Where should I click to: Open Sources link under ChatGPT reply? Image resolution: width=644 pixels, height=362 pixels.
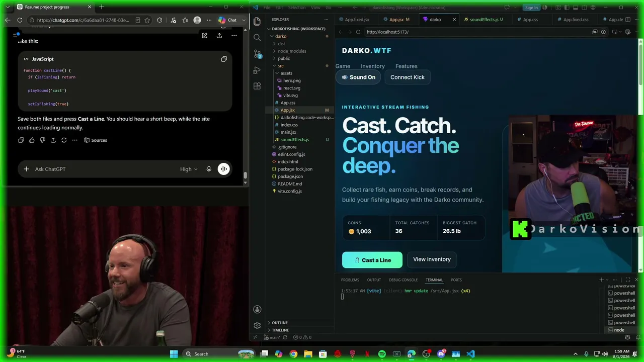coord(96,140)
